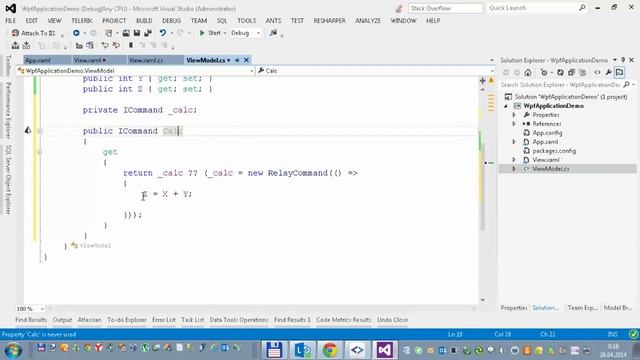640x360 pixels.
Task: Select App.config in Solution Explorer
Action: tap(547, 133)
